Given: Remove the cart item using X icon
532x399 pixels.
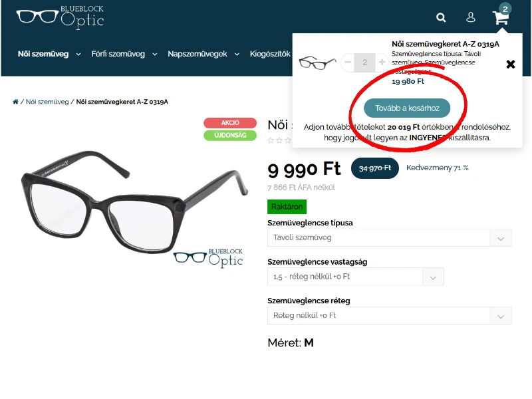Looking at the screenshot, I should coord(510,64).
